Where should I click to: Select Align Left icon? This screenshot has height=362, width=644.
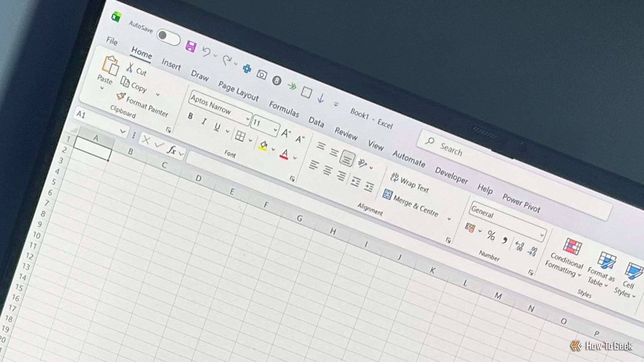click(x=314, y=165)
